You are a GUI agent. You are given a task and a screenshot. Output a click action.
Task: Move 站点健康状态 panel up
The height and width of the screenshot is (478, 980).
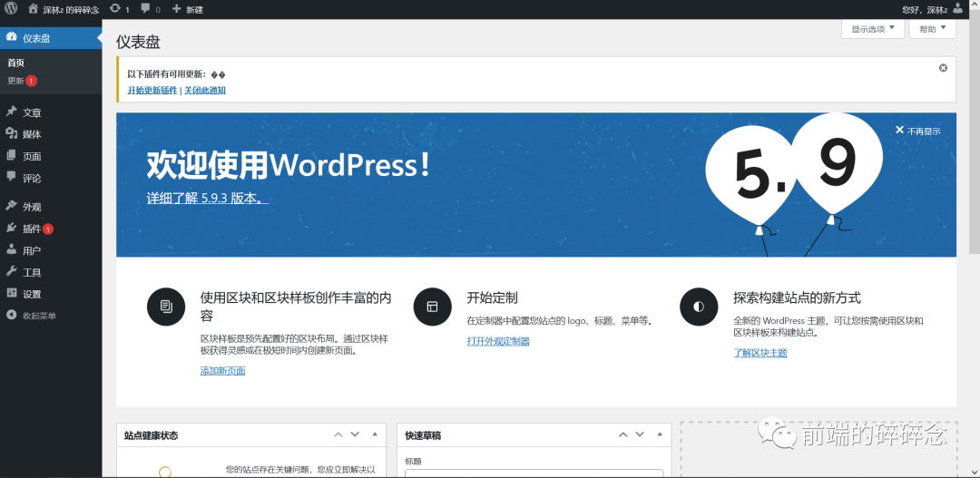point(338,434)
